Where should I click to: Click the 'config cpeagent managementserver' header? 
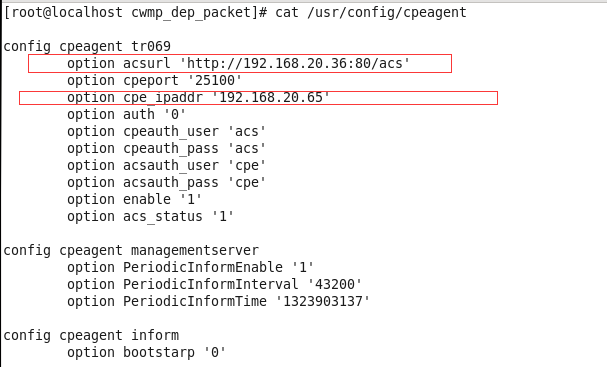coord(131,250)
